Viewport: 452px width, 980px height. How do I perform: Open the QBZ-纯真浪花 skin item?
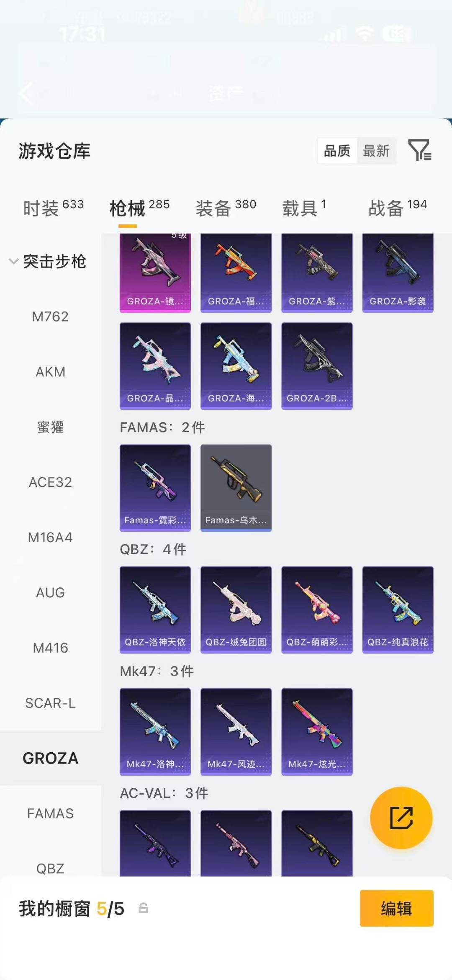[x=398, y=610]
